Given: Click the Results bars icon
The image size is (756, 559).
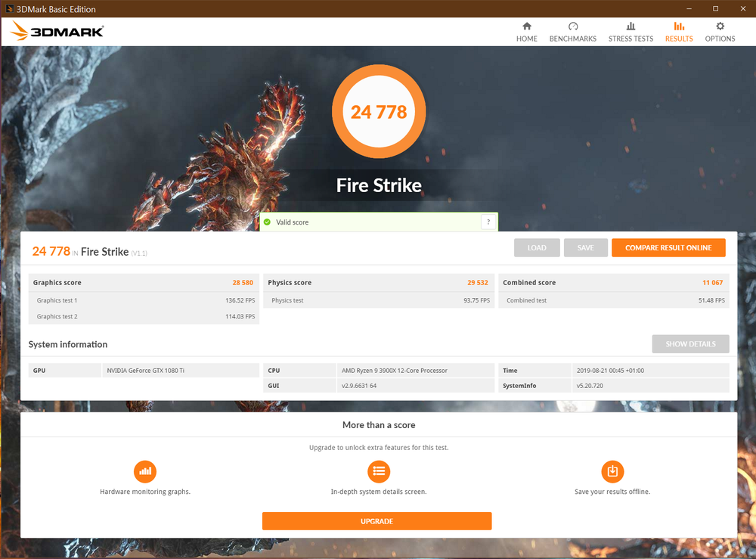Looking at the screenshot, I should click(x=679, y=26).
